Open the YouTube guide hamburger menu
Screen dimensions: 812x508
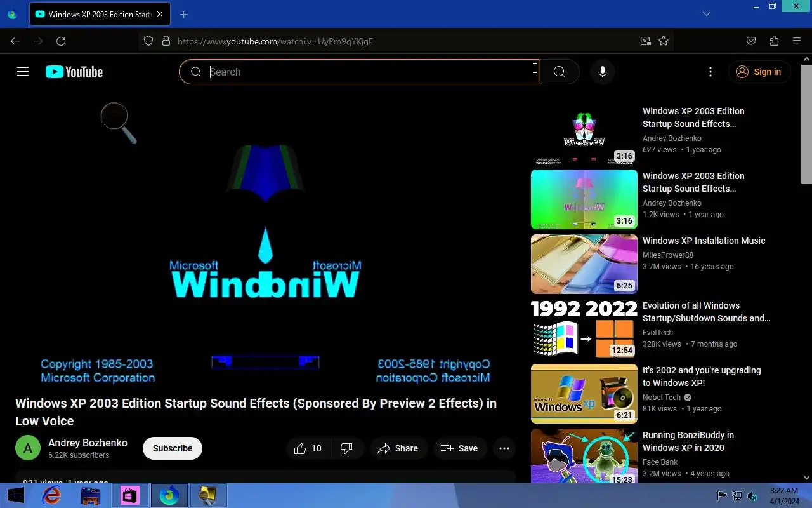point(23,72)
